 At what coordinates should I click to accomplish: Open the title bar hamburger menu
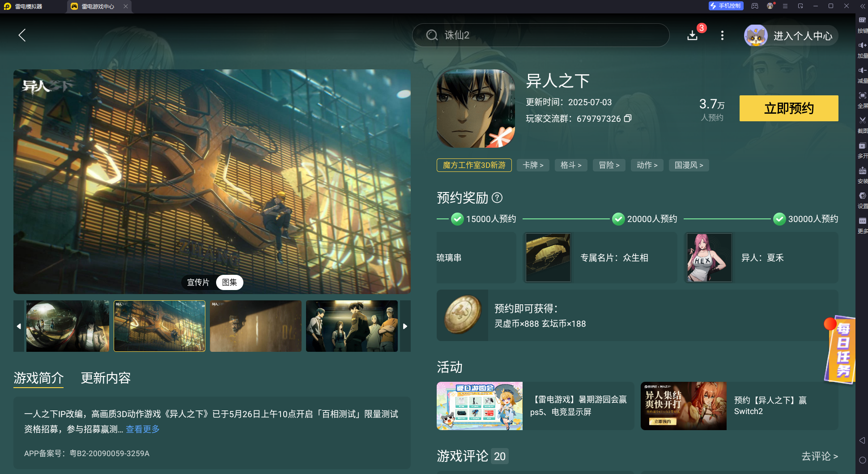(x=785, y=6)
